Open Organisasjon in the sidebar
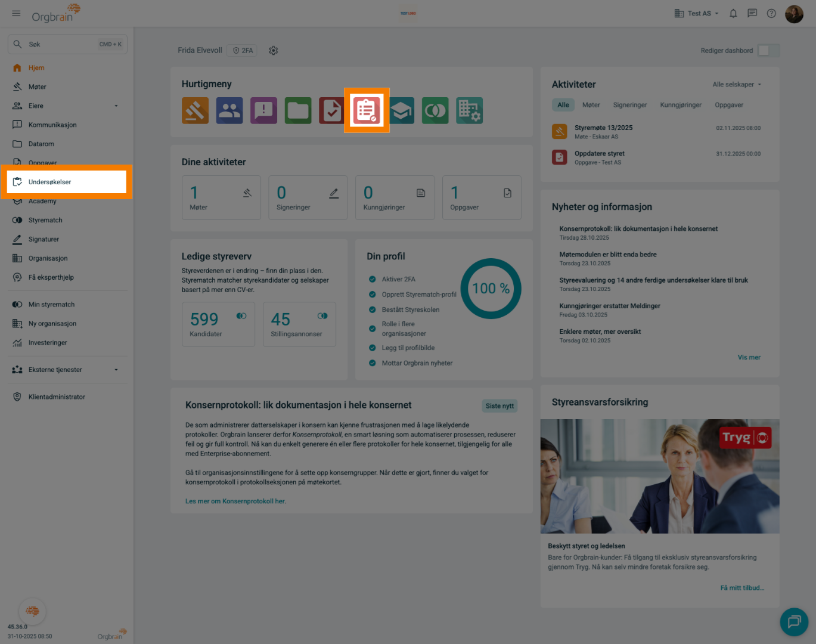The image size is (816, 644). point(67,259)
